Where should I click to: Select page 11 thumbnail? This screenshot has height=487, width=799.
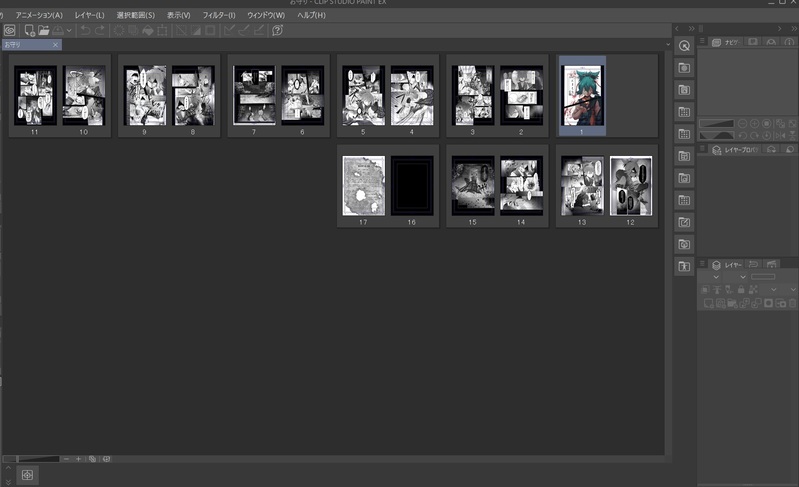35,95
